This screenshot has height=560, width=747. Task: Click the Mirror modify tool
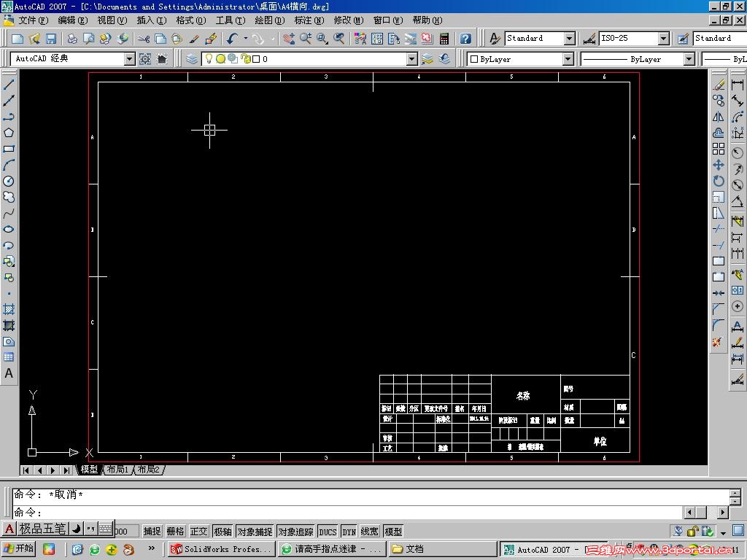[x=719, y=117]
